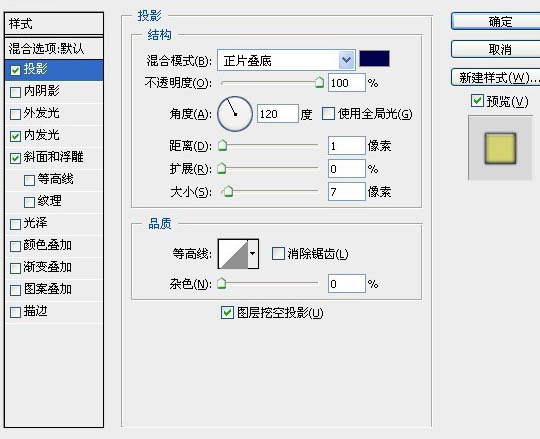Click the opacity value field showing 100
Image resolution: width=540 pixels, height=439 pixels.
346,83
